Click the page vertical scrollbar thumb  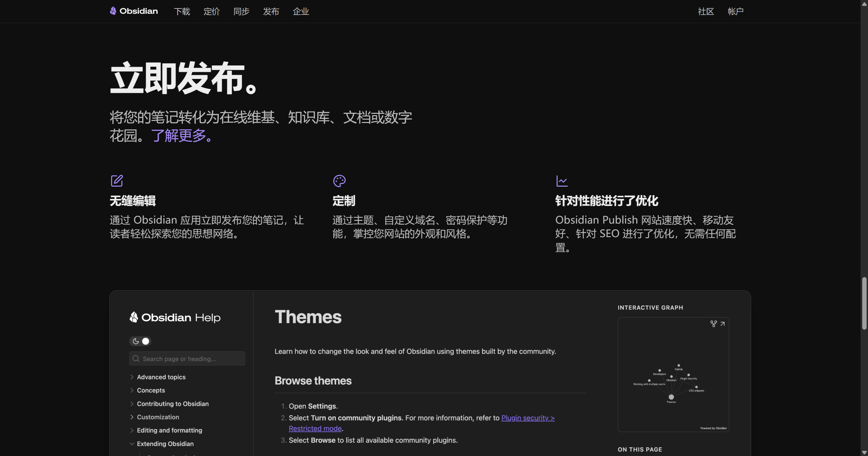(x=864, y=303)
